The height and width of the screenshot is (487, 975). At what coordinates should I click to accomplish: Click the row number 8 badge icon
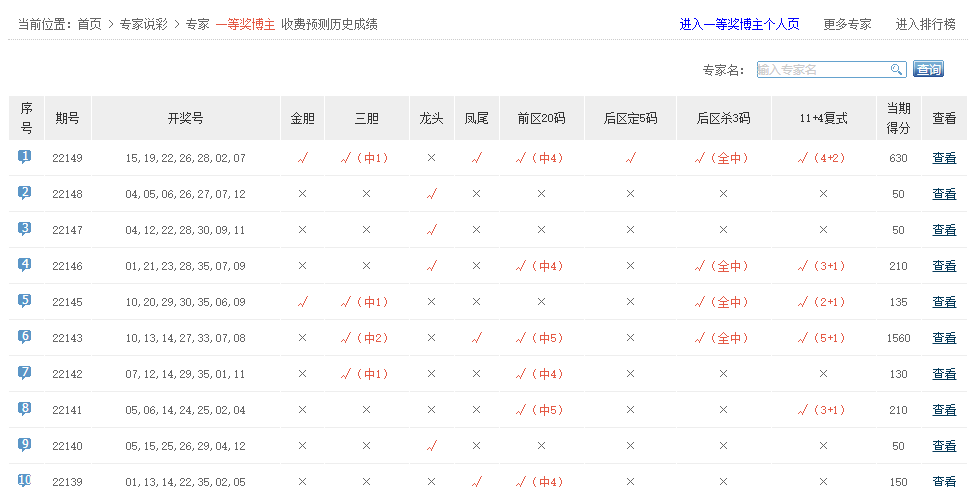coord(25,409)
